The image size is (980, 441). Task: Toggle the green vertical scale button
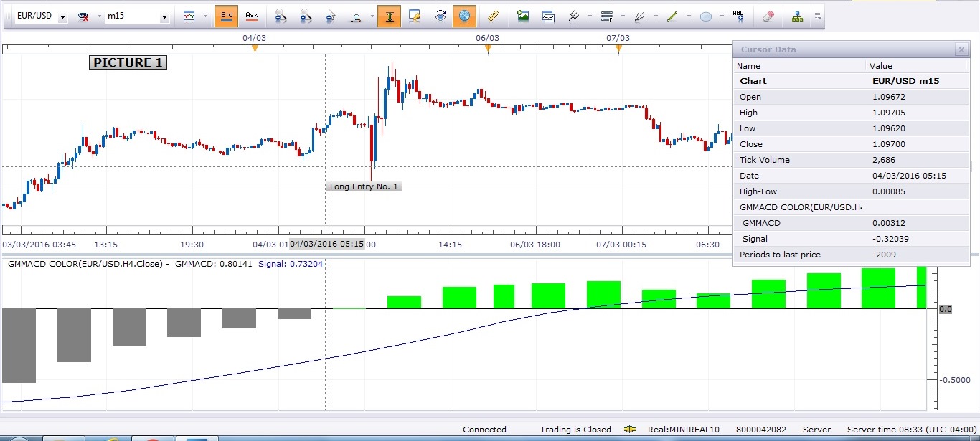tap(390, 16)
